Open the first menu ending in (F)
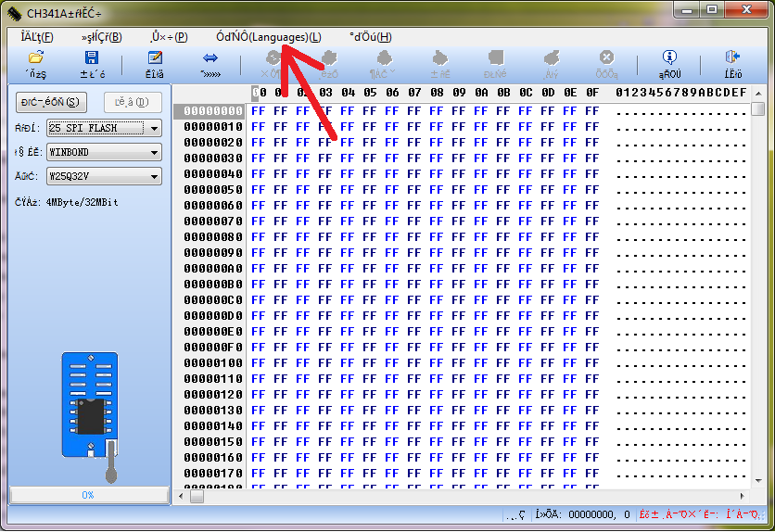 coord(37,37)
